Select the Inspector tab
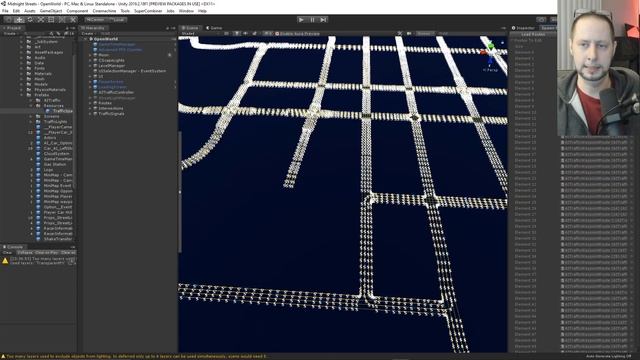 (523, 28)
